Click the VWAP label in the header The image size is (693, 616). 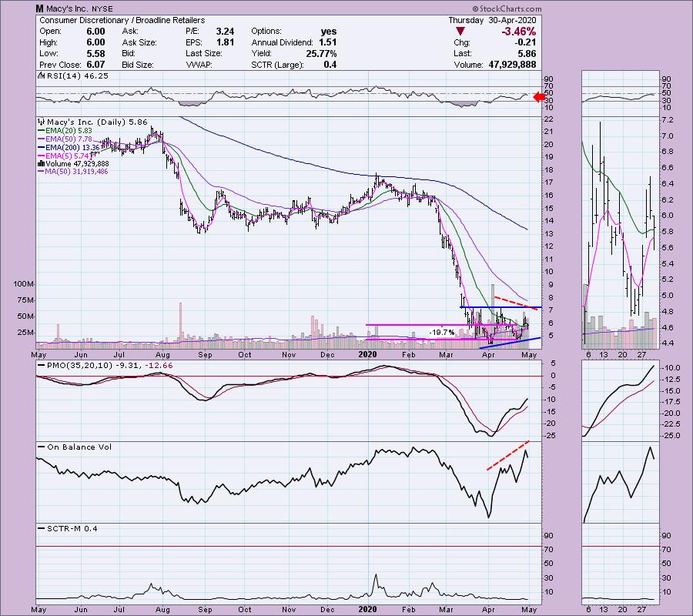[x=199, y=65]
